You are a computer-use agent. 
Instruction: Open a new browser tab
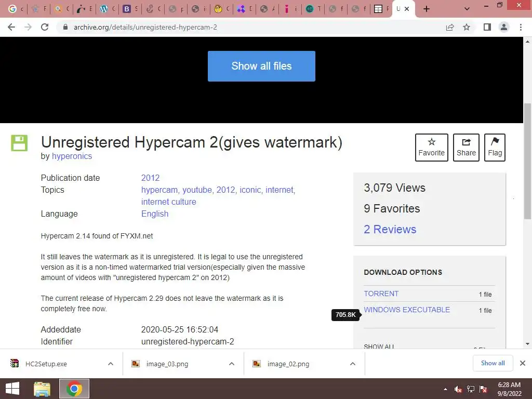click(x=427, y=9)
